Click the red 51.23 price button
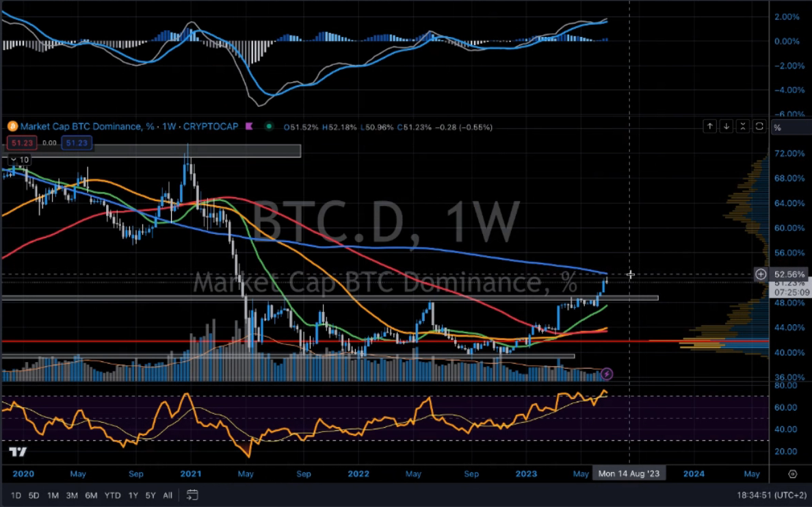 [x=21, y=143]
